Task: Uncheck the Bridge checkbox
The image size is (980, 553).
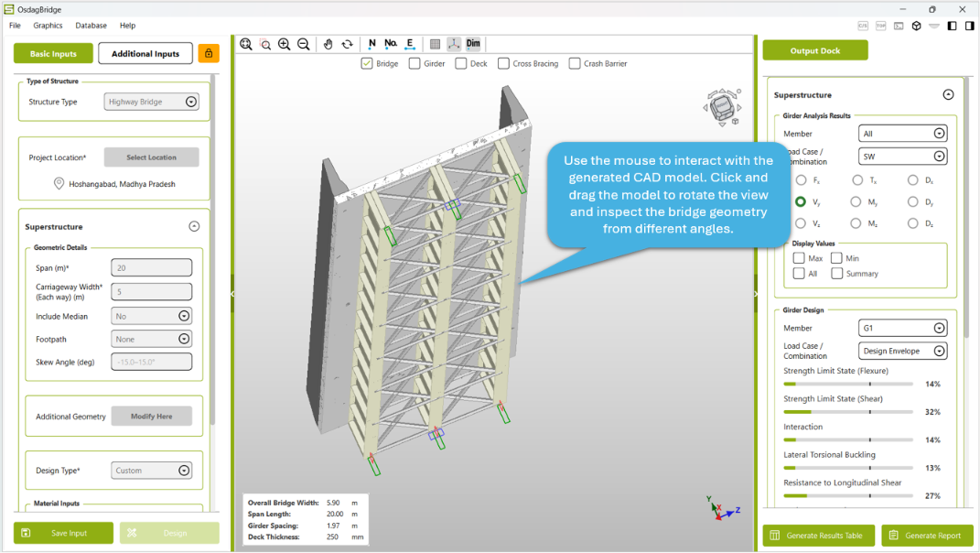Action: point(367,63)
